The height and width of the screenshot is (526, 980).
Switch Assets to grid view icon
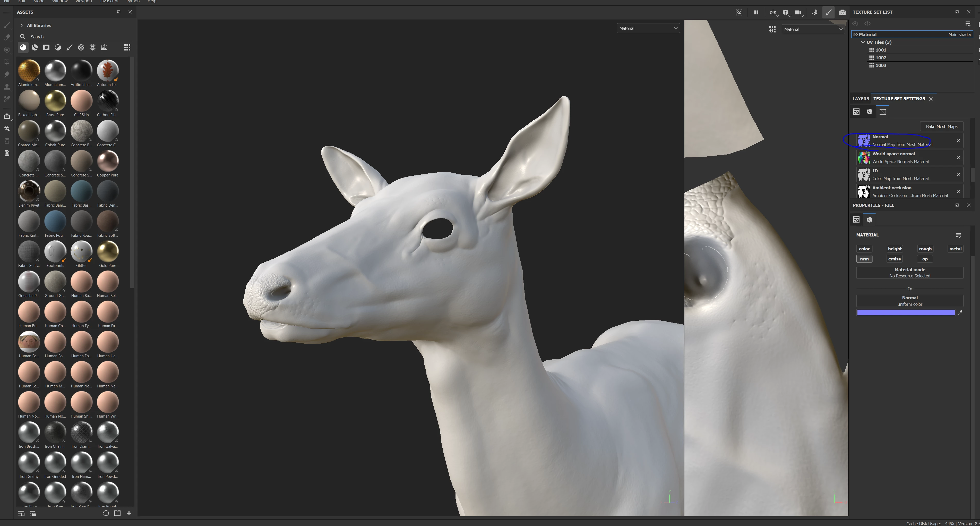(x=127, y=48)
